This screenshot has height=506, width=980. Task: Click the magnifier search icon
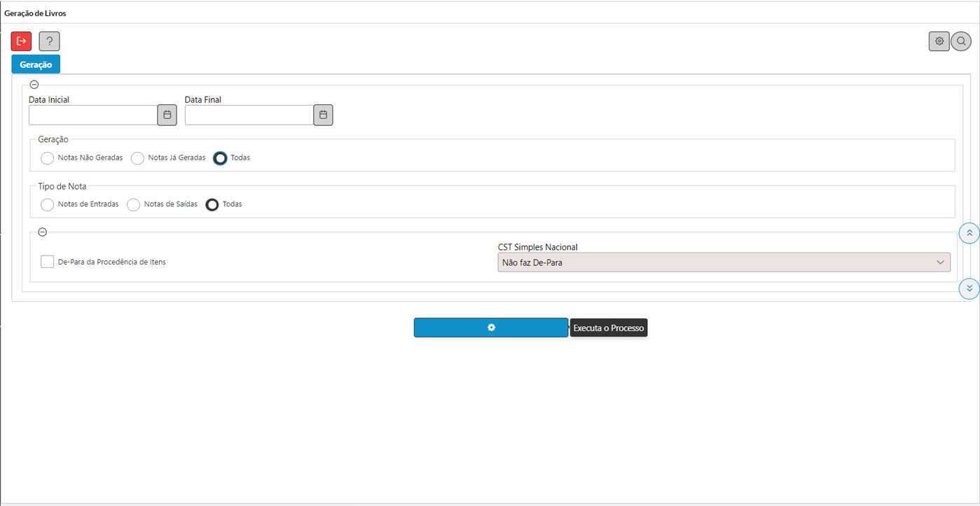pos(961,41)
